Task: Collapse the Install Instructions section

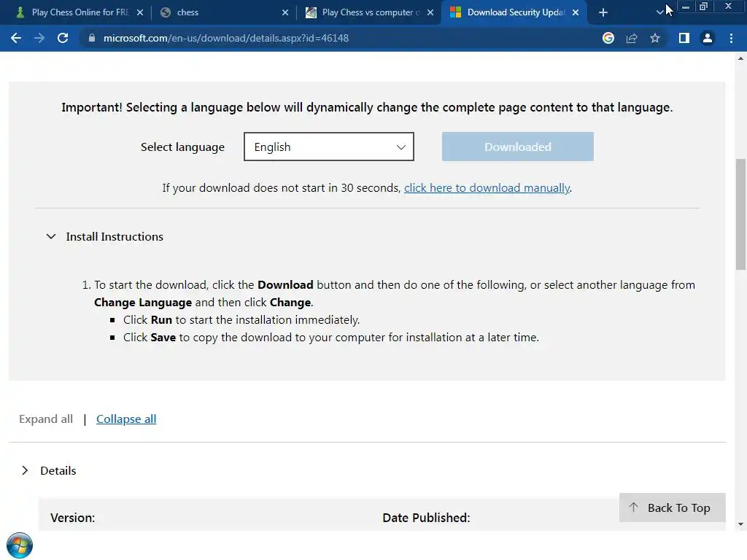Action: (51, 236)
